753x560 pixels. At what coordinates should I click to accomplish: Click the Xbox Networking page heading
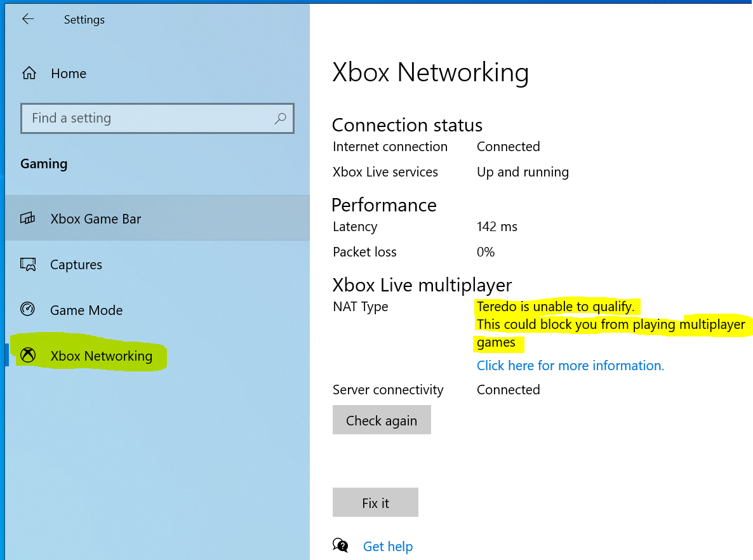(430, 72)
